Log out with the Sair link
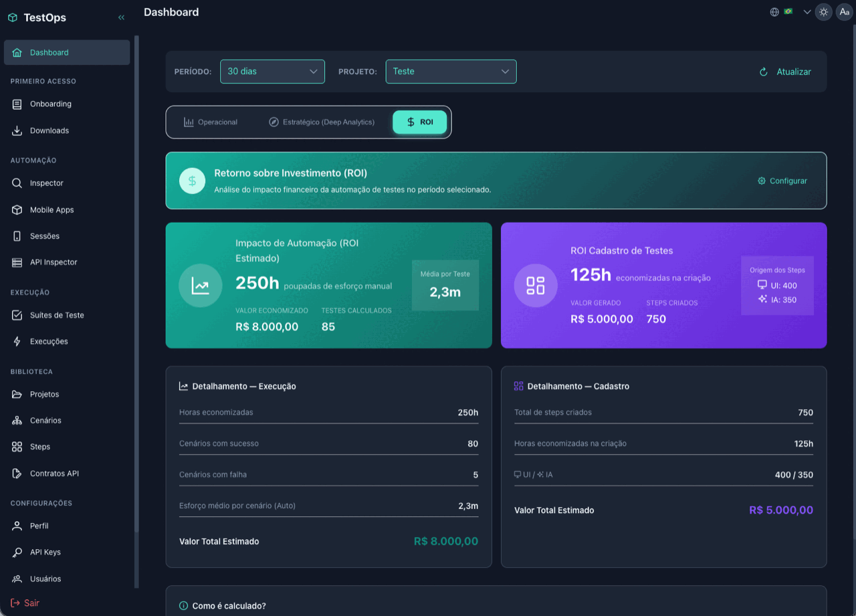Screen dimensions: 856x616 pos(25,603)
